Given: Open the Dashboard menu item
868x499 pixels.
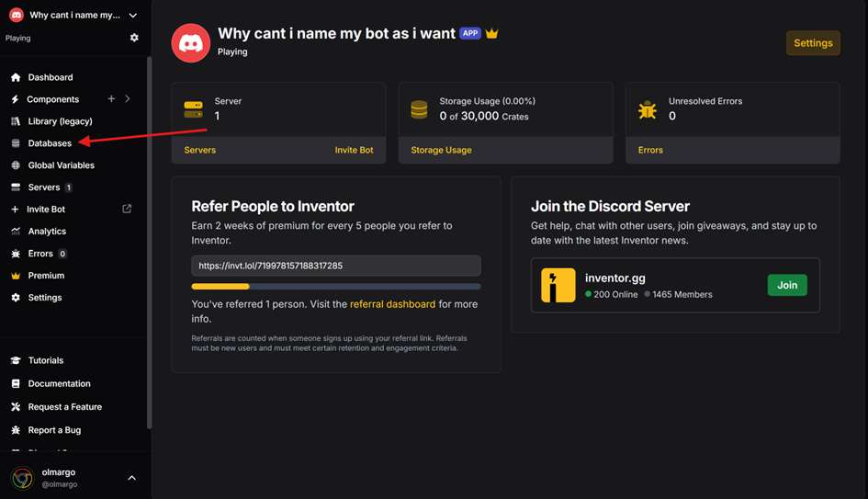Looking at the screenshot, I should click(51, 77).
